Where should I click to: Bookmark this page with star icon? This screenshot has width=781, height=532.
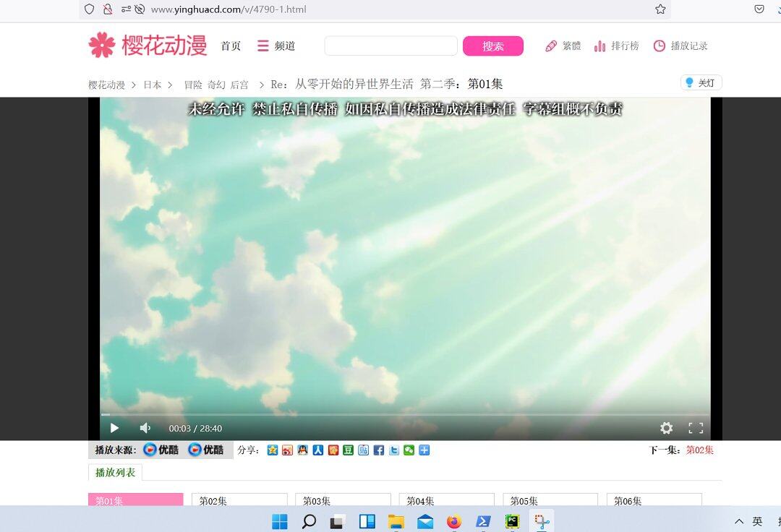click(660, 9)
